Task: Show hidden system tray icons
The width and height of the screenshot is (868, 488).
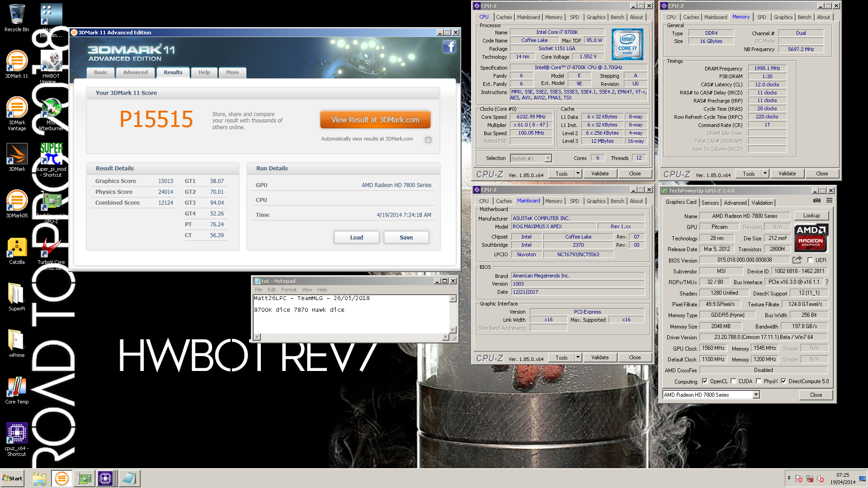Action: [x=789, y=478]
